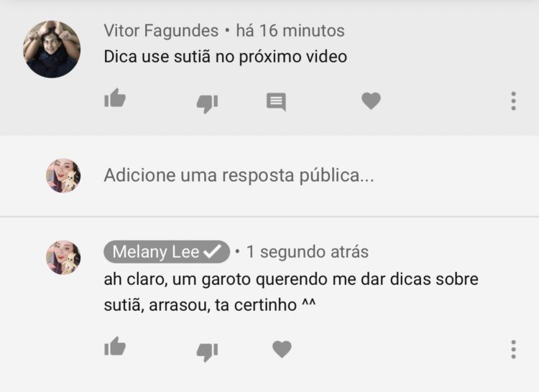Click the "1 segundo atrás" timestamp
This screenshot has width=539, height=392.
click(308, 252)
